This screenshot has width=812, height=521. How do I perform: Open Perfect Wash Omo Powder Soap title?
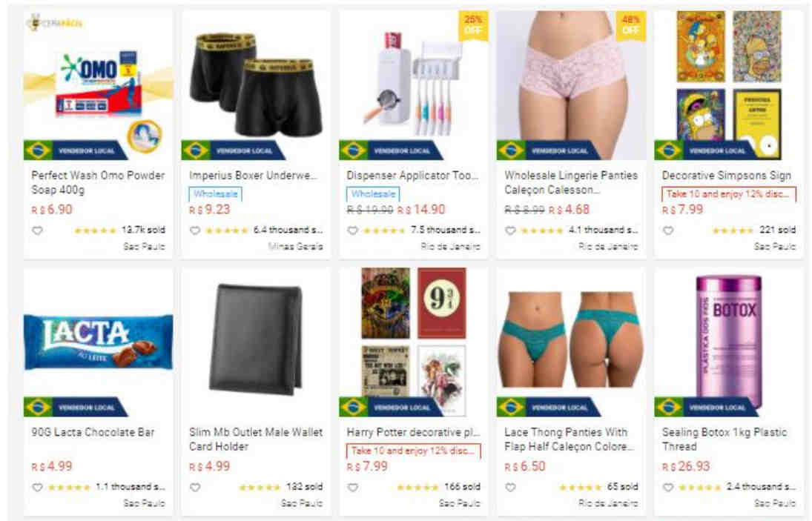click(x=98, y=182)
